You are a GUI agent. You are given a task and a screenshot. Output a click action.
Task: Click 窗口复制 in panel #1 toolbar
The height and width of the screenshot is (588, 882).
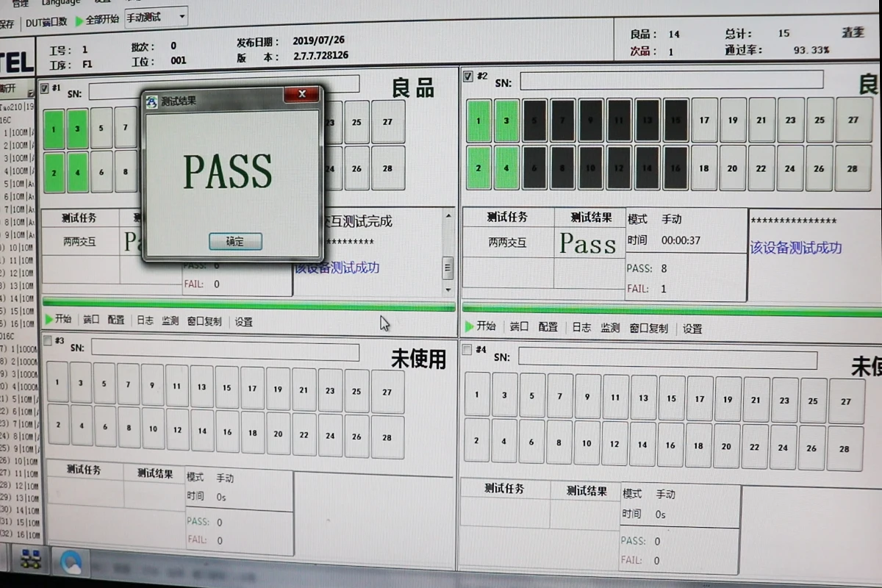204,321
